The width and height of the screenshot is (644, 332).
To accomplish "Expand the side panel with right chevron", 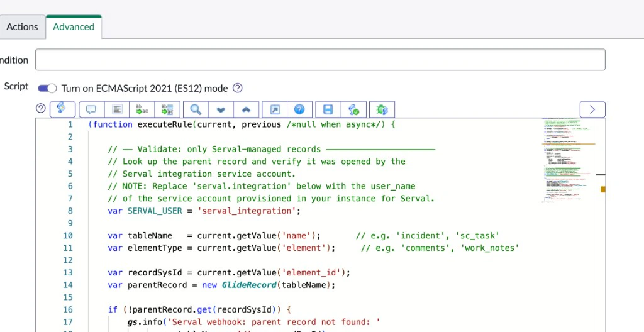I will click(x=592, y=109).
